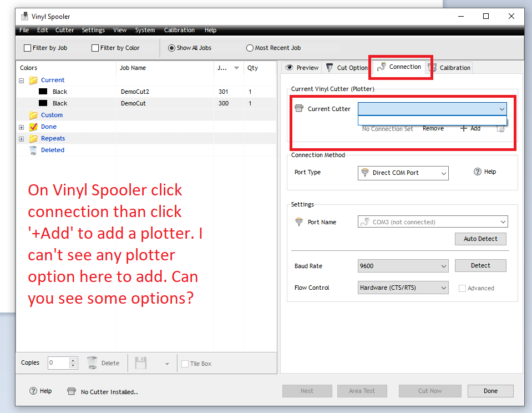This screenshot has height=413, width=532.
Task: Select the Deleted tree item label
Action: click(53, 150)
